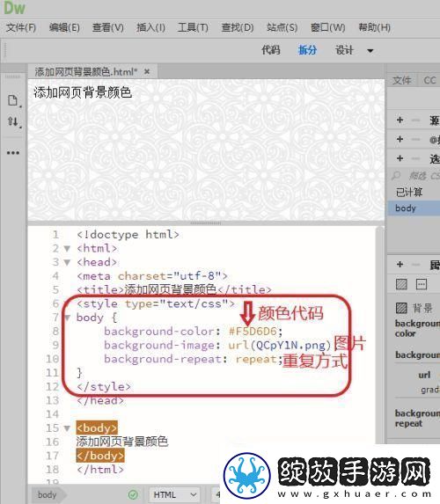
Task: Select the body selector in CSS panel
Action: pos(413,208)
